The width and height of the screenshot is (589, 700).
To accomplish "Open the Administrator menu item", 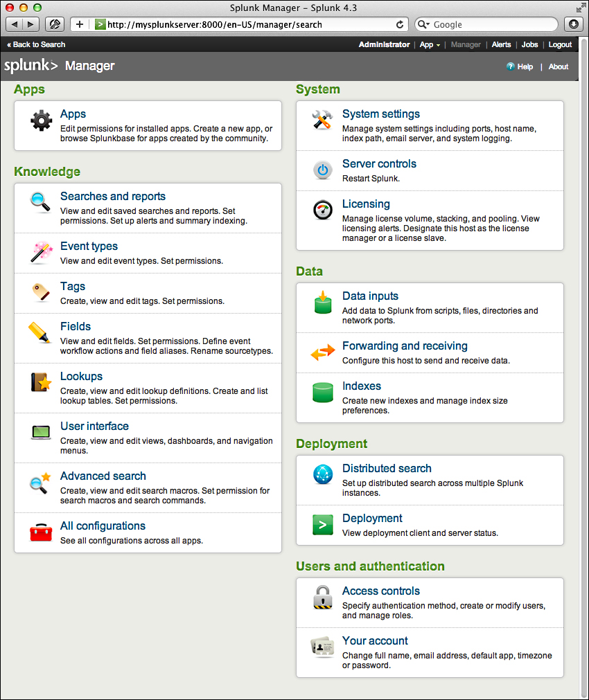I will pyautogui.click(x=384, y=44).
